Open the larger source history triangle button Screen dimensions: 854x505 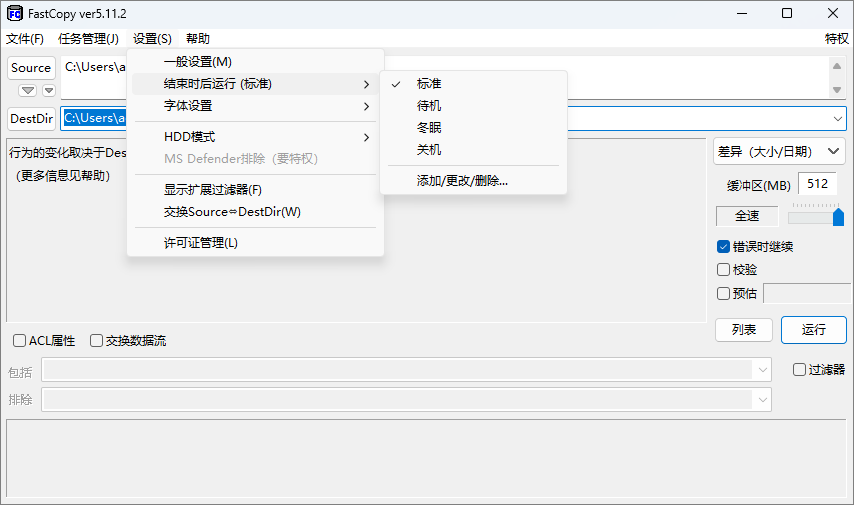coord(27,90)
